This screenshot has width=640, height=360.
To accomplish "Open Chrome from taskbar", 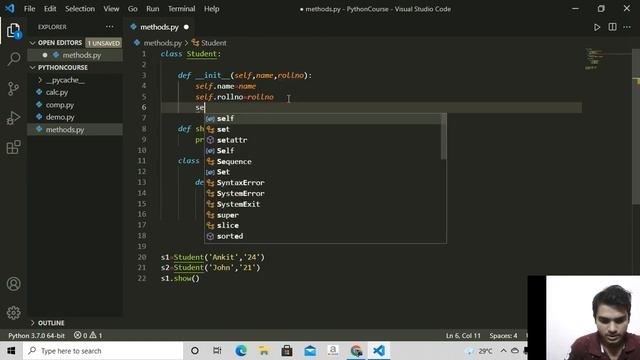I will pos(356,351).
